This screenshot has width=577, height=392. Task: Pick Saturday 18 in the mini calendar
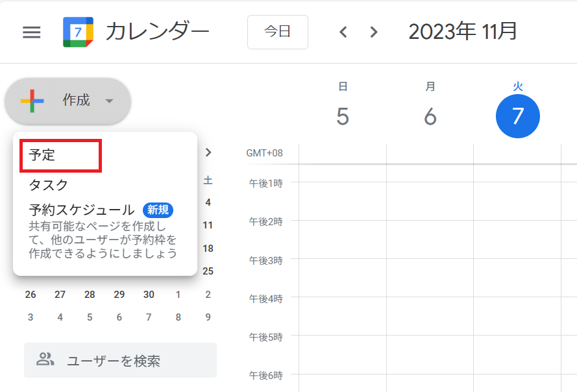click(208, 249)
